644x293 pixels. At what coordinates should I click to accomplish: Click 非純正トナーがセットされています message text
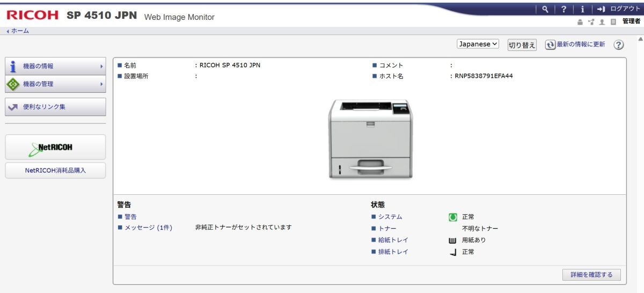click(x=244, y=228)
